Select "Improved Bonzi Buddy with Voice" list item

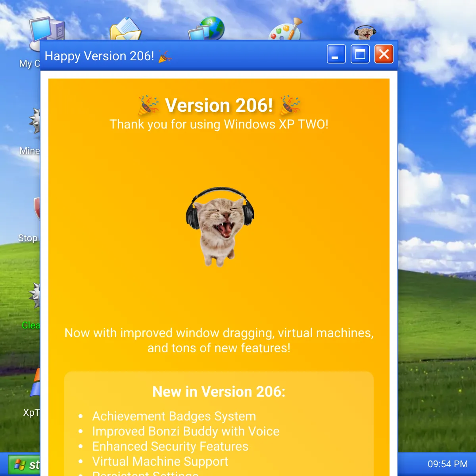coord(186,431)
